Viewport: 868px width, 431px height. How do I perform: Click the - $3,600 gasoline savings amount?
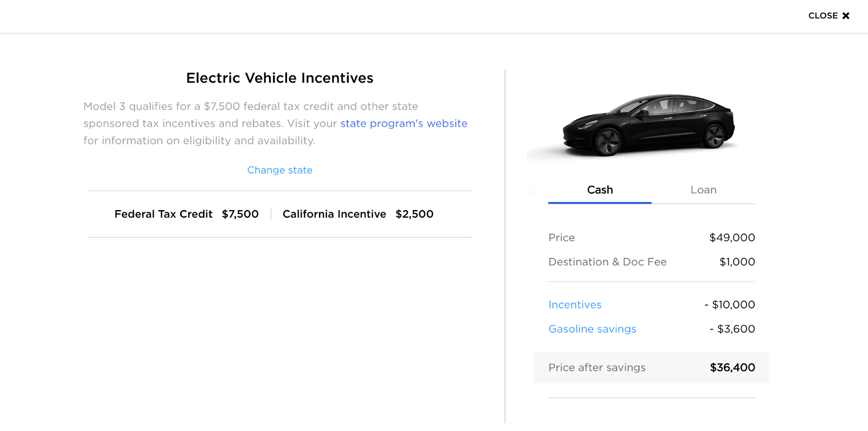click(732, 329)
